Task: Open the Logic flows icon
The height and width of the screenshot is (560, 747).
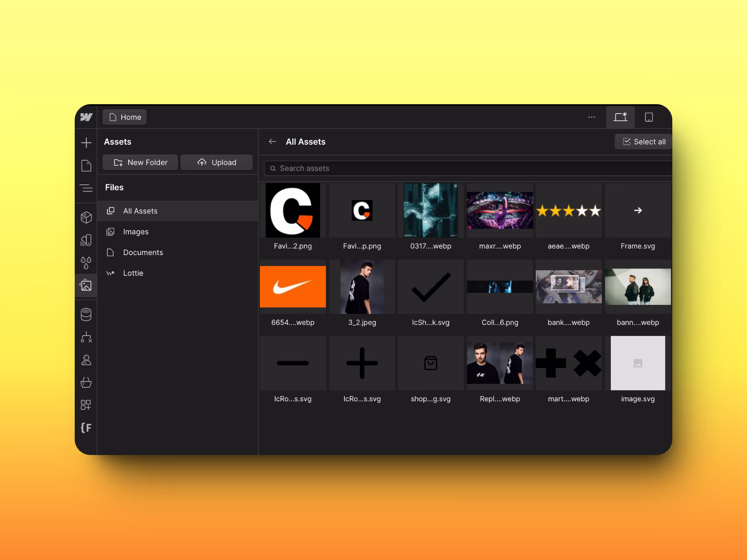Action: (x=86, y=337)
